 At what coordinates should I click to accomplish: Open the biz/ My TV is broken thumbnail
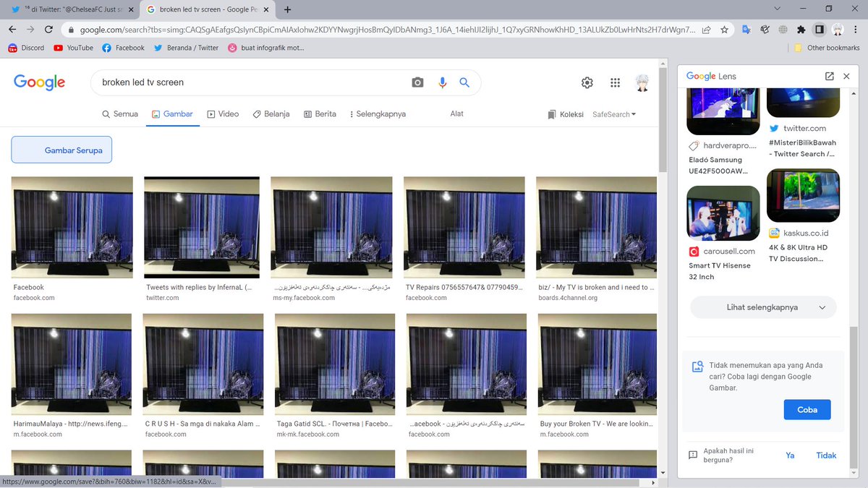(x=597, y=227)
